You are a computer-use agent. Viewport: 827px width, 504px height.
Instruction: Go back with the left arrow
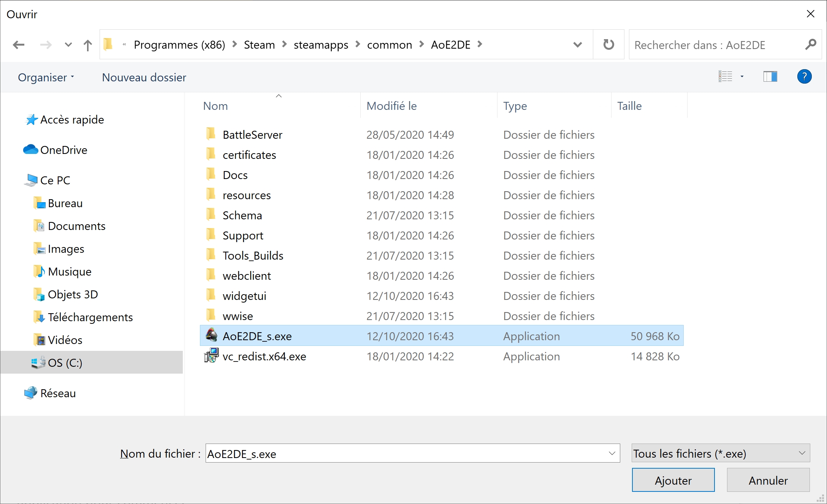pyautogui.click(x=19, y=45)
